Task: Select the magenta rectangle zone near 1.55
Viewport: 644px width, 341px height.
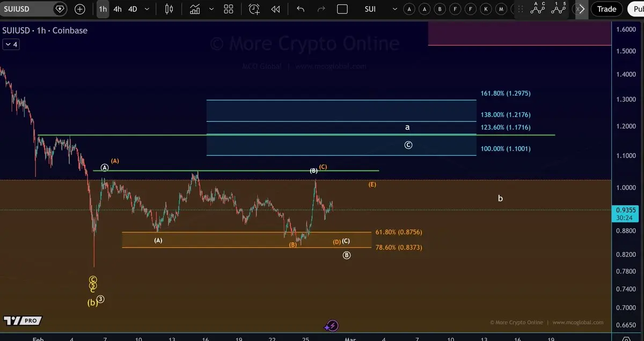Action: tap(519, 34)
